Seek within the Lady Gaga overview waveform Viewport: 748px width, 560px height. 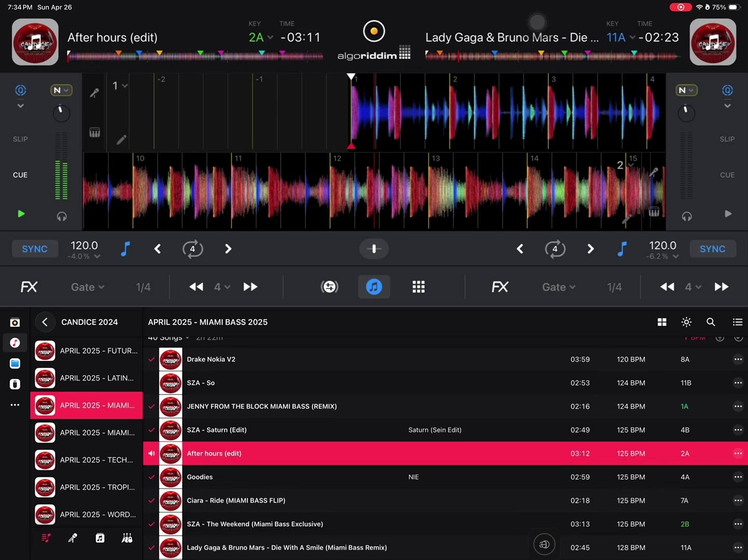pyautogui.click(x=552, y=56)
